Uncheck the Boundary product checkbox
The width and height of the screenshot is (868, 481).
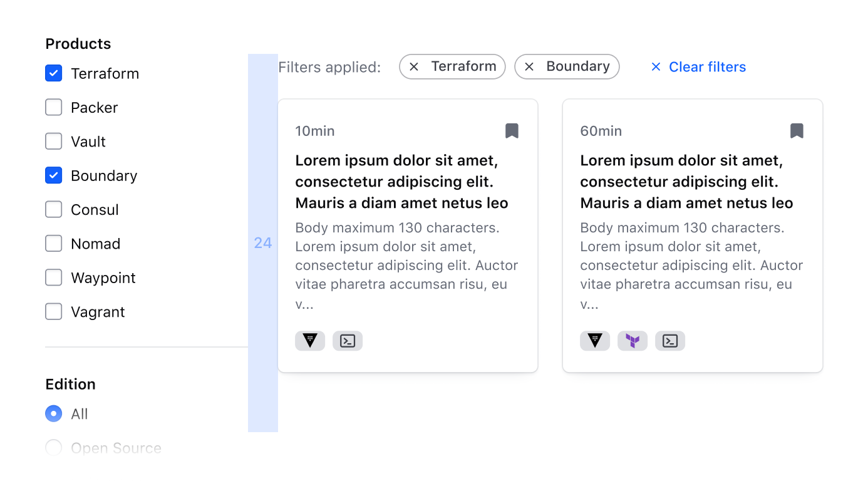(54, 175)
